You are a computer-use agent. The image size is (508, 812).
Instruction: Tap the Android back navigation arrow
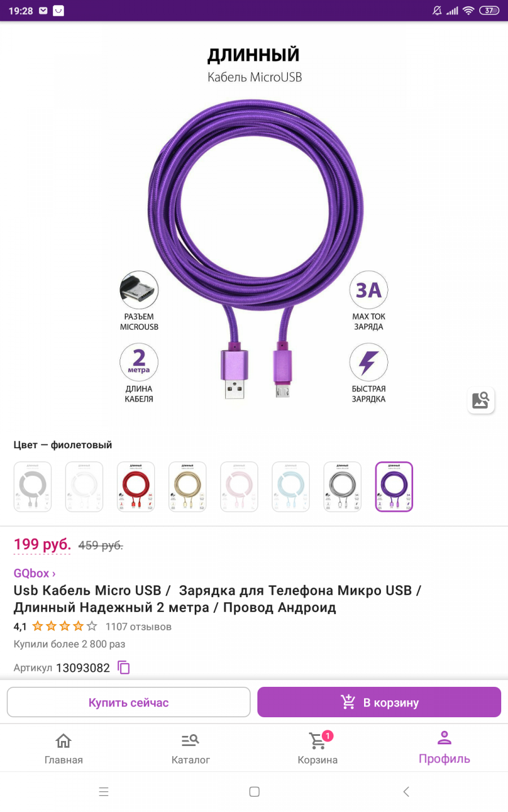406,792
